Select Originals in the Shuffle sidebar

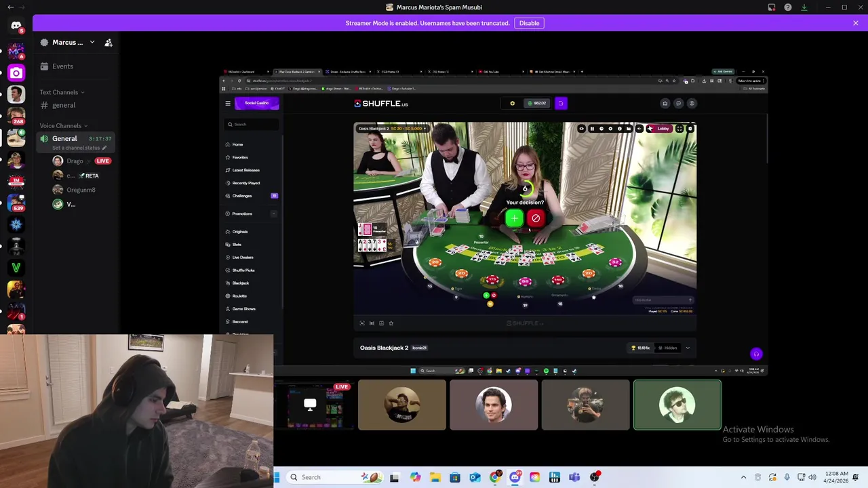[240, 232]
